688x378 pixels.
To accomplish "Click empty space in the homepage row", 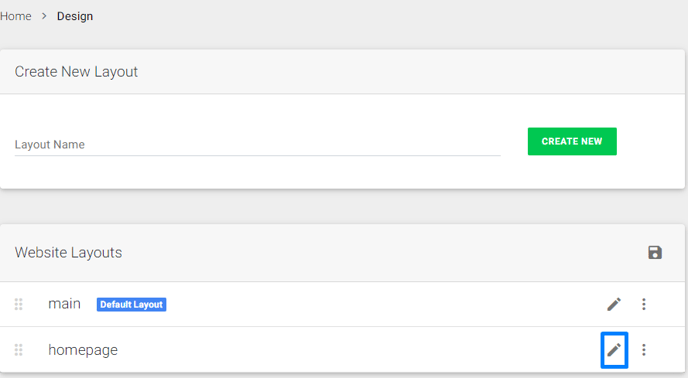I will coord(351,350).
